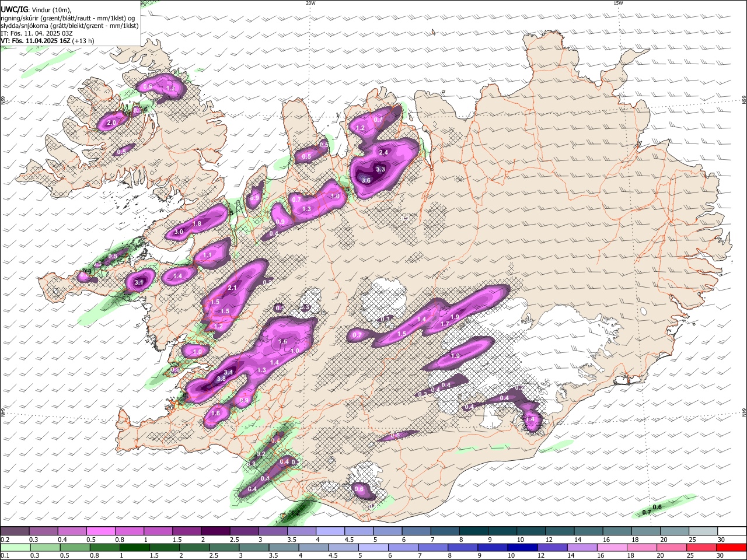This screenshot has height=560, width=747.
Task: Click the 3.3 precipitation value on map
Action: click(381, 169)
